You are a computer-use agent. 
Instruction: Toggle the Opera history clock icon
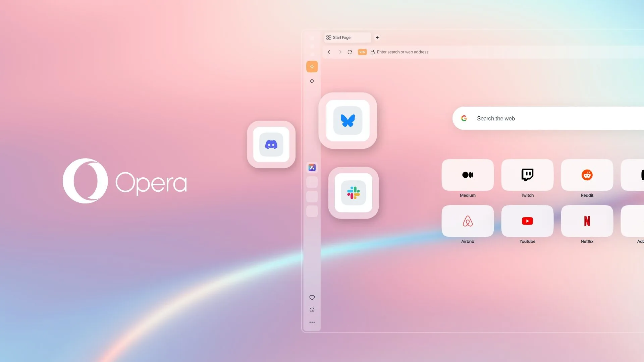tap(312, 309)
